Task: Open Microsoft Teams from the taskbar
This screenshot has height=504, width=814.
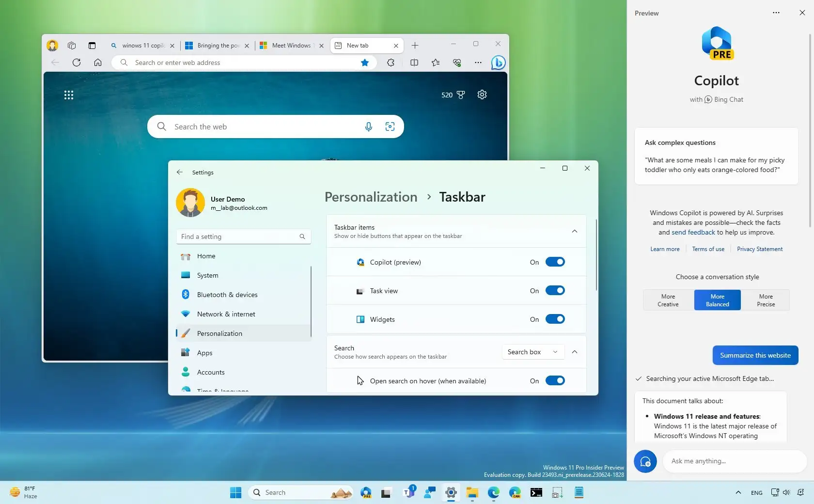Action: tap(409, 492)
